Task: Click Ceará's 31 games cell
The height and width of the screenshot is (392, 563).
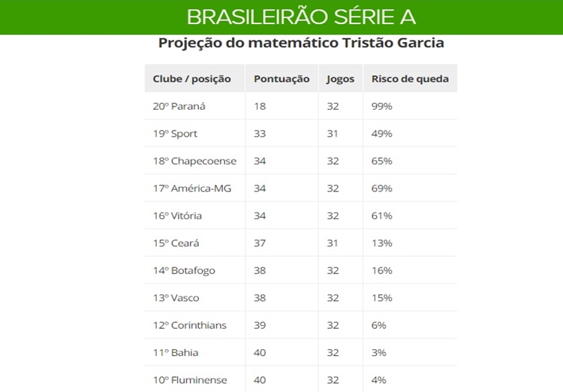Action: coord(333,243)
